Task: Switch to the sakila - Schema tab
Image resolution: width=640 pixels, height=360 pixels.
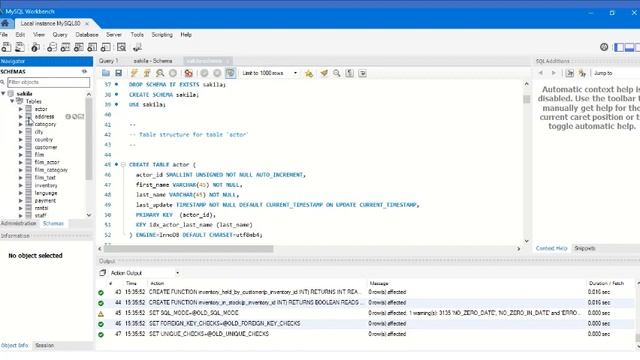Action: click(153, 61)
